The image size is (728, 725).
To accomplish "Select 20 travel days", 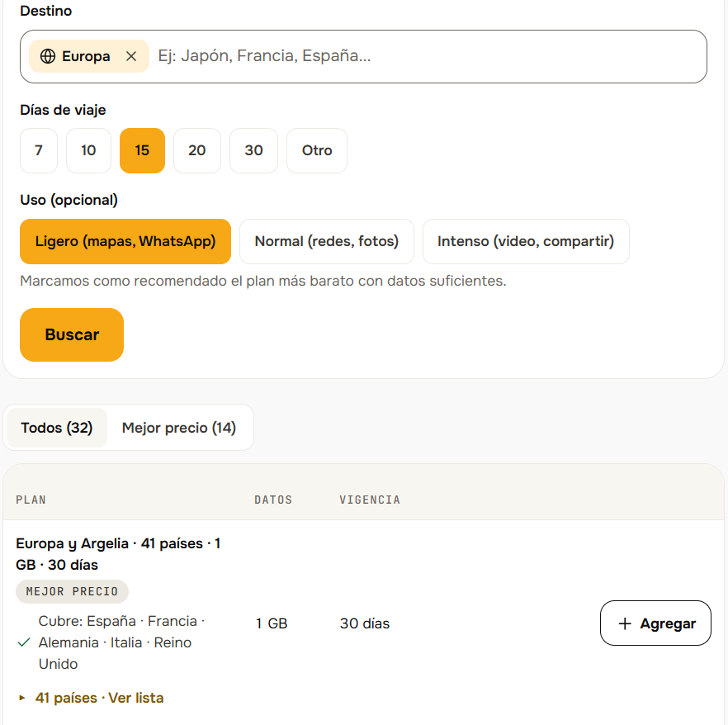I will (196, 150).
